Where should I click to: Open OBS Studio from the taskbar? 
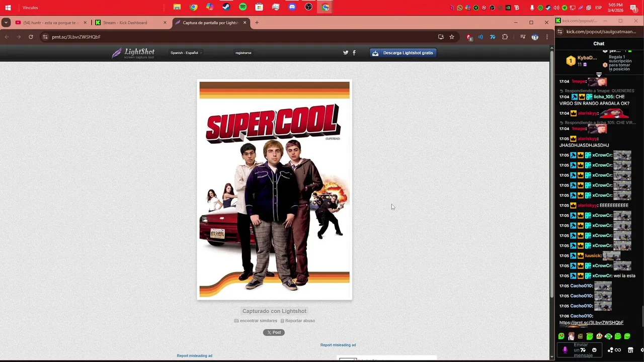pos(308,7)
